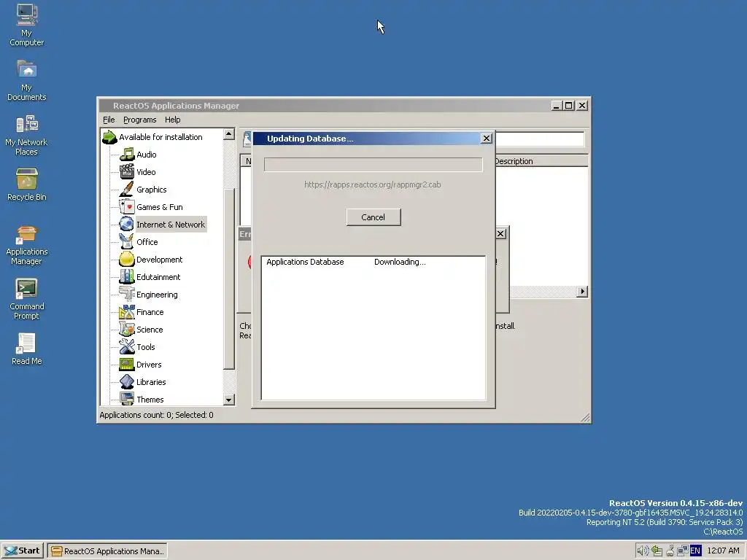
Task: Open My Documents desktop icon
Action: pos(27,80)
